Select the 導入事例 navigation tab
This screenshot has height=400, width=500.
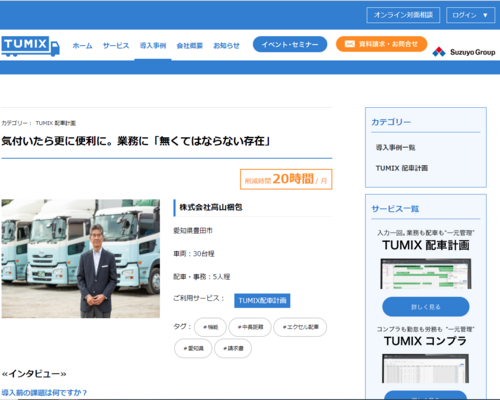[153, 46]
